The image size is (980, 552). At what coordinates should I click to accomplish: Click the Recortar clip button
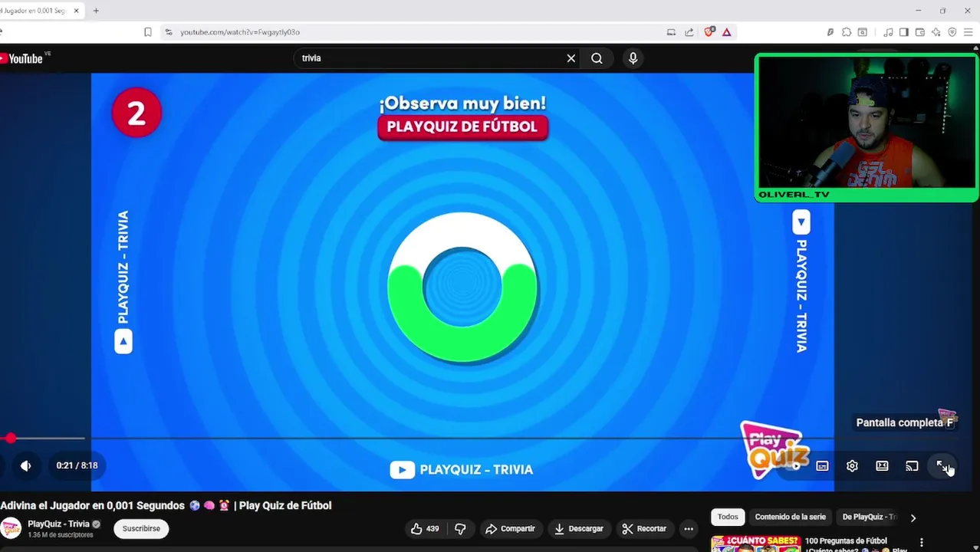click(644, 528)
